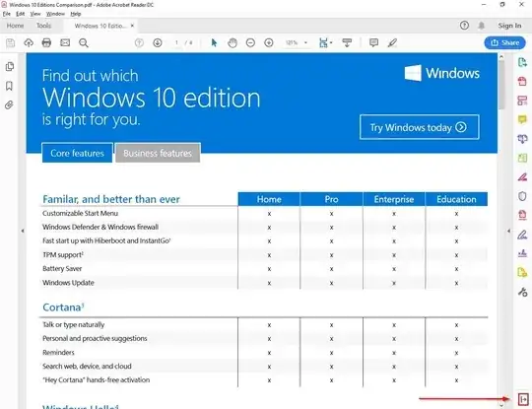The image size is (532, 409).
Task: Select the Business features tab
Action: coord(158,153)
